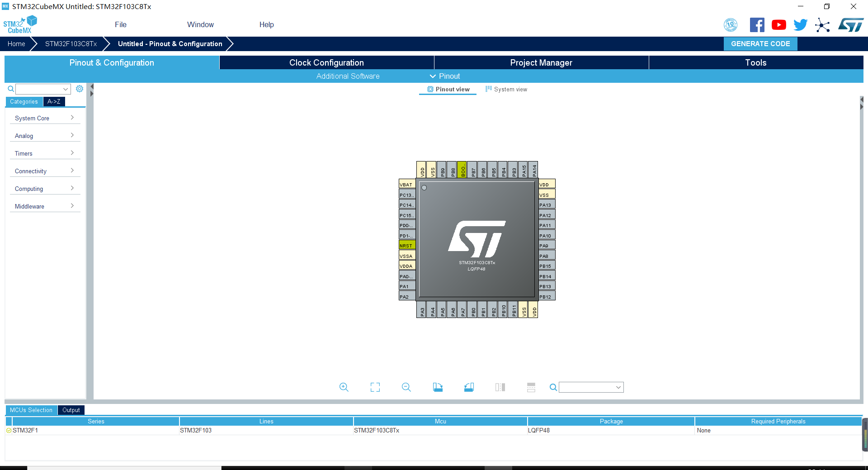Open the network sharing icon

(823, 26)
